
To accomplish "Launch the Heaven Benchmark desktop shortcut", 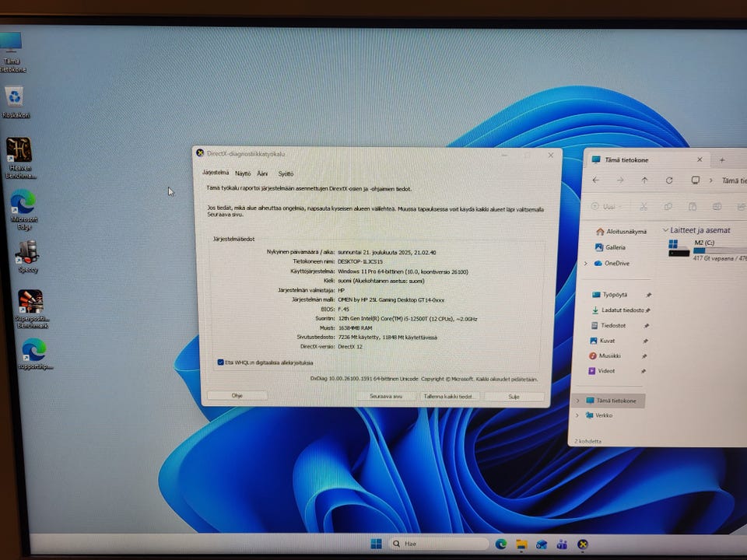I will tap(19, 158).
